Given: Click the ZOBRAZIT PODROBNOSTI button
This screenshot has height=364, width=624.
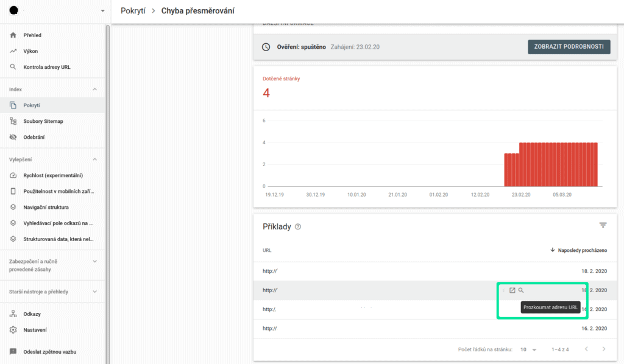Looking at the screenshot, I should [x=569, y=47].
